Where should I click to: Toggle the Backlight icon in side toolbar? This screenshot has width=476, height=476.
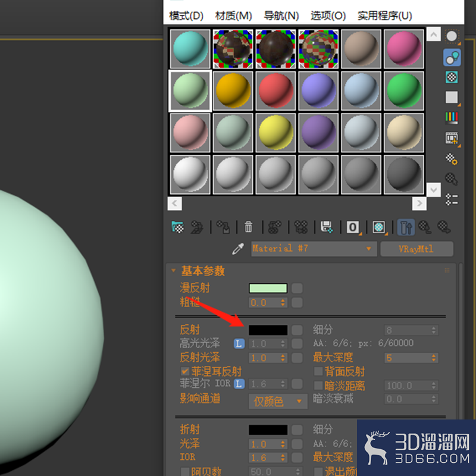(x=452, y=57)
